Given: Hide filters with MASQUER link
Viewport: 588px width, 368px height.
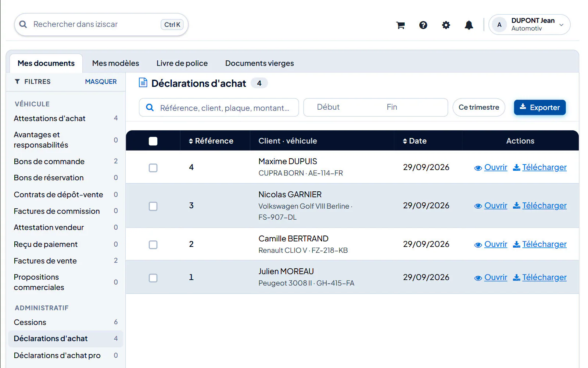Looking at the screenshot, I should coord(101,82).
